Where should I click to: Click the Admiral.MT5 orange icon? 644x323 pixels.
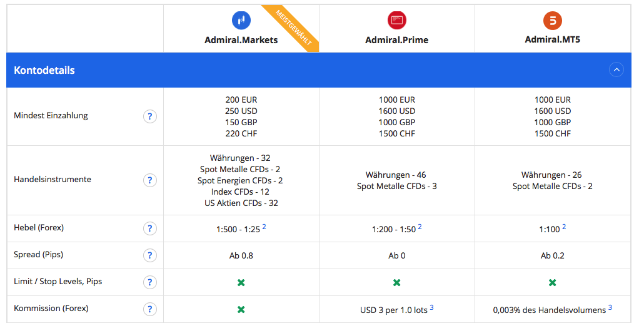pos(553,20)
